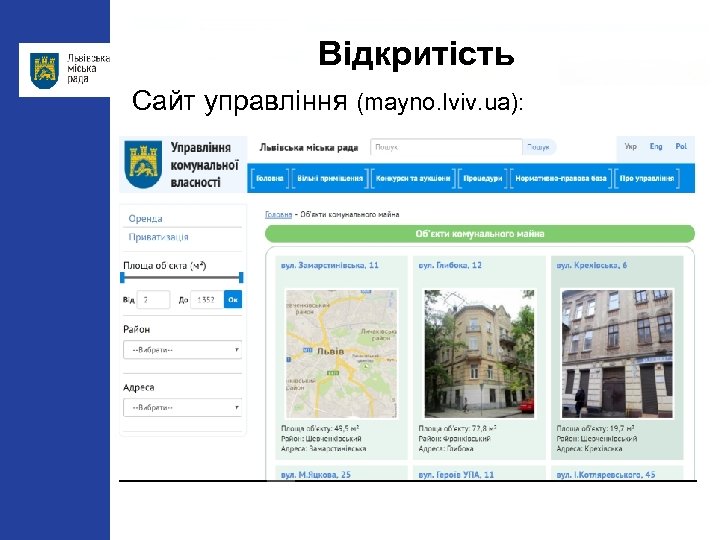Click the building photo for Глибока, 12
The width and height of the screenshot is (720, 540).
click(x=479, y=354)
